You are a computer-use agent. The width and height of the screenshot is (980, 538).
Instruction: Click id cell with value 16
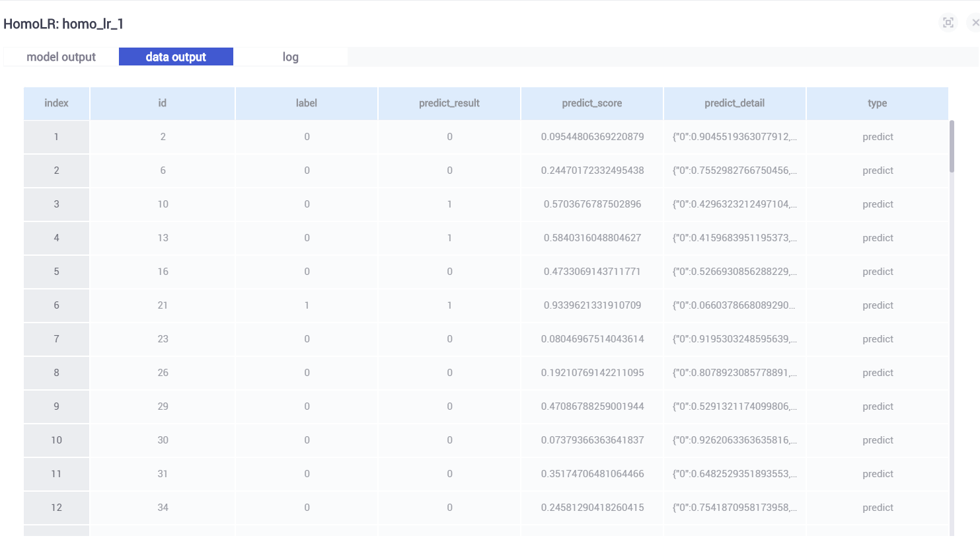[x=163, y=272]
